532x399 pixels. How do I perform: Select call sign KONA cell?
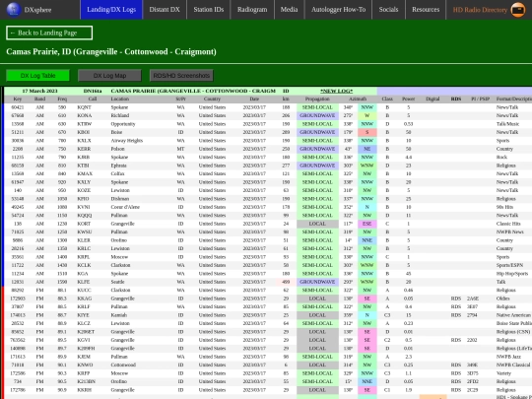pos(84,115)
